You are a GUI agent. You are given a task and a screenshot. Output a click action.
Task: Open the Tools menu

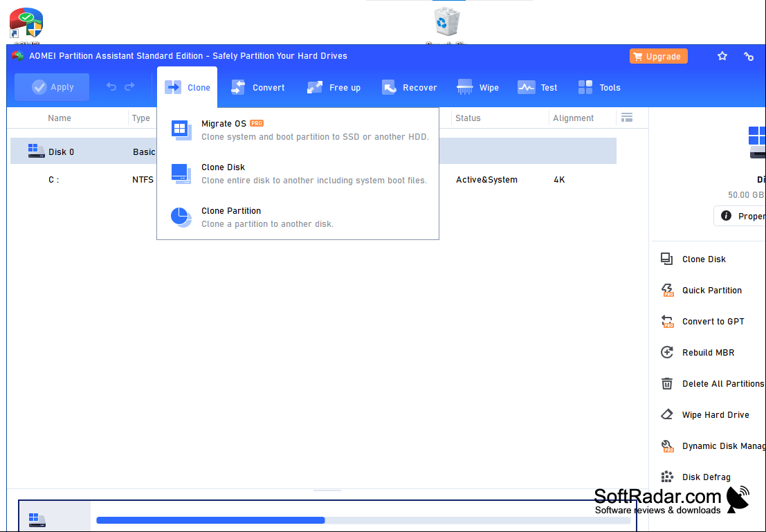tap(599, 87)
